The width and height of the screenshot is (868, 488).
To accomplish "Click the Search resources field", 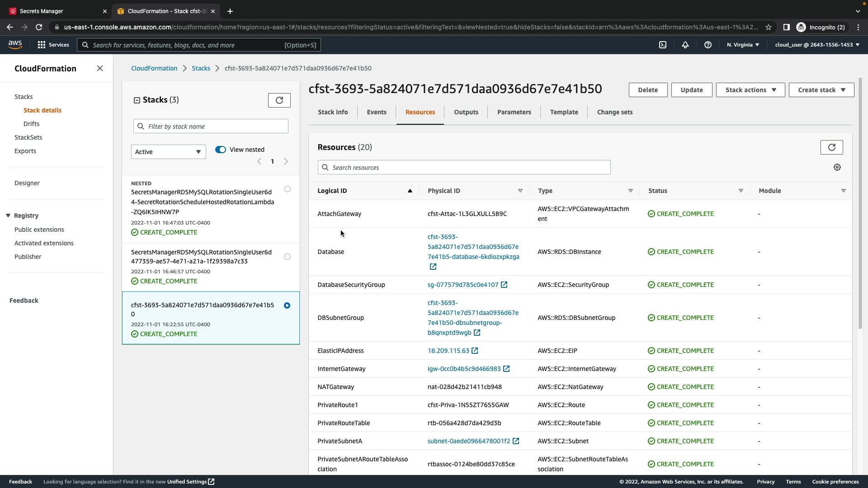I will point(464,168).
